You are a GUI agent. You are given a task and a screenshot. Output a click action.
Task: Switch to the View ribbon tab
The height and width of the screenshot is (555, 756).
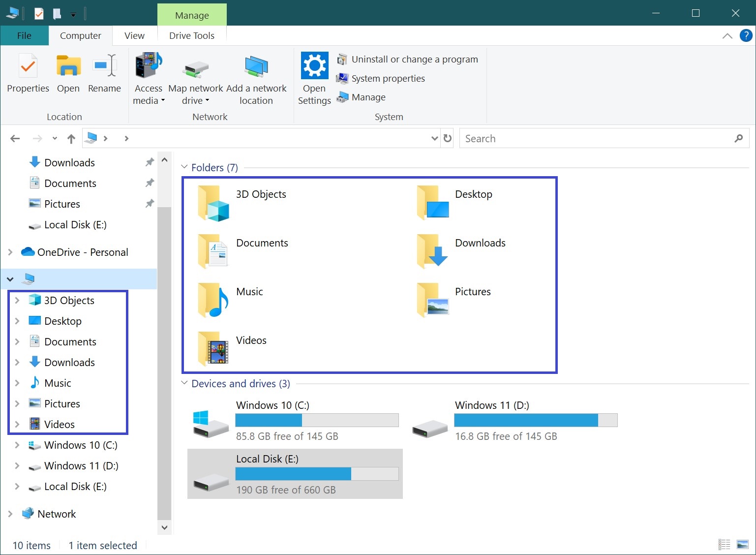click(134, 36)
